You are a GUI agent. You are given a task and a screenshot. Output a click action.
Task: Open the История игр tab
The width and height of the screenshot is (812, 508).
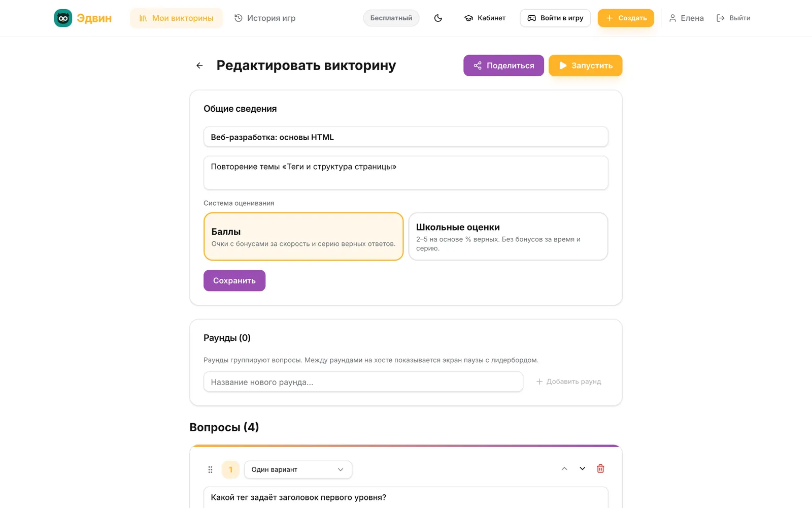coord(265,18)
